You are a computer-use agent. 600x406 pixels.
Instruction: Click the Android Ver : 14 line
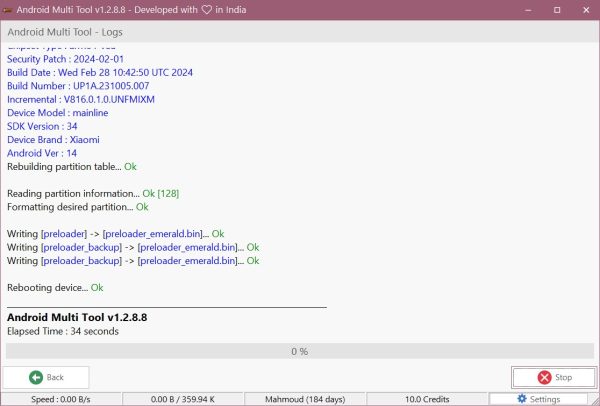point(42,153)
